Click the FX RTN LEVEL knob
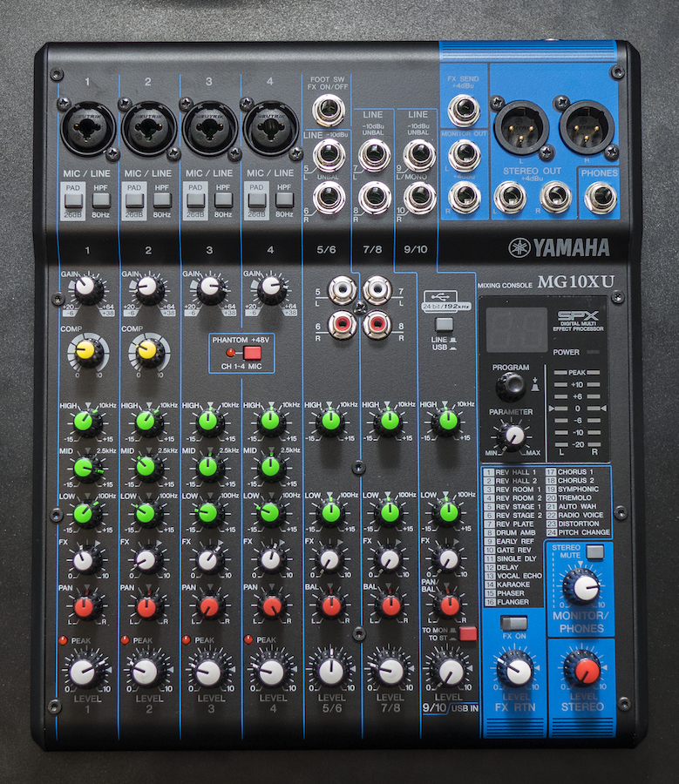 [517, 671]
